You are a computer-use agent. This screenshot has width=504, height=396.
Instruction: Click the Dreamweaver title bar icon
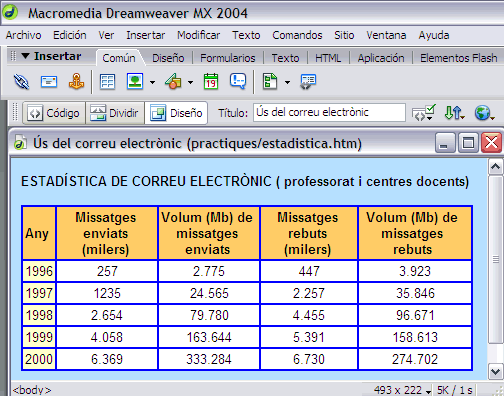11,12
